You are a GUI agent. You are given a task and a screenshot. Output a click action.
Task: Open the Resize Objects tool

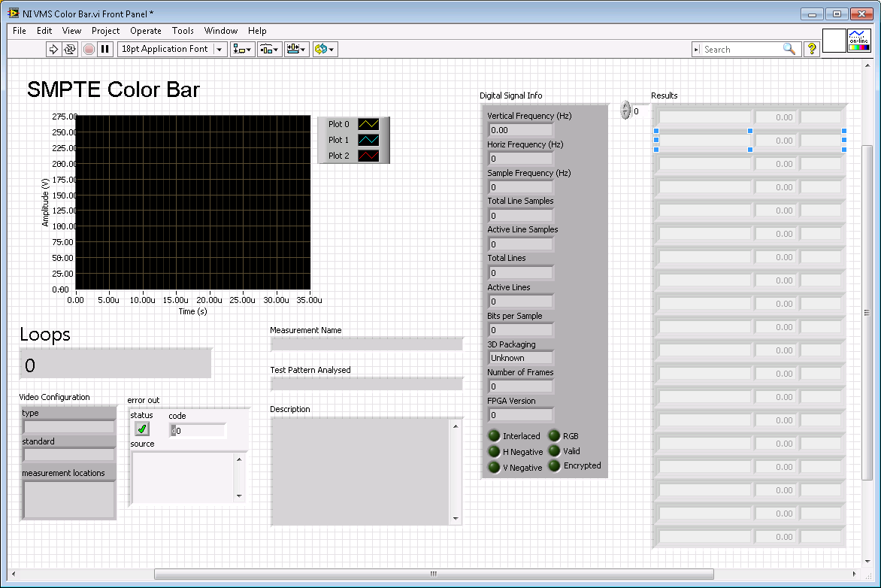297,50
